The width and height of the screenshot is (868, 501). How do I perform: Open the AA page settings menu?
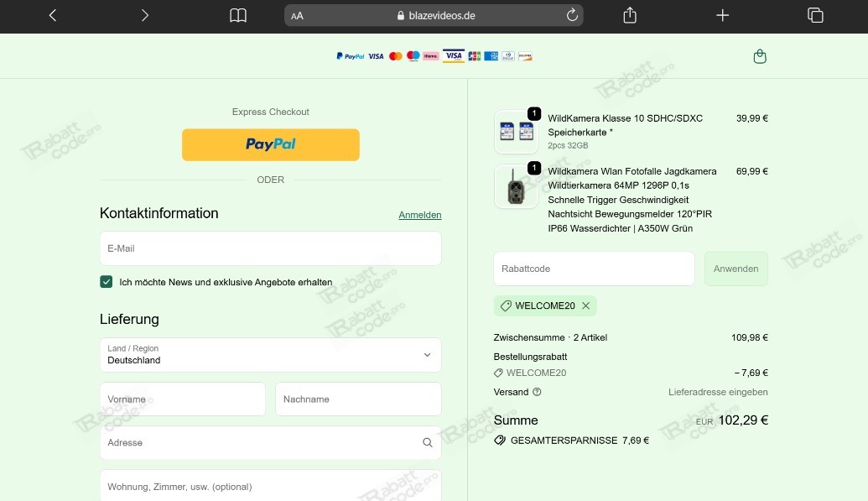298,15
